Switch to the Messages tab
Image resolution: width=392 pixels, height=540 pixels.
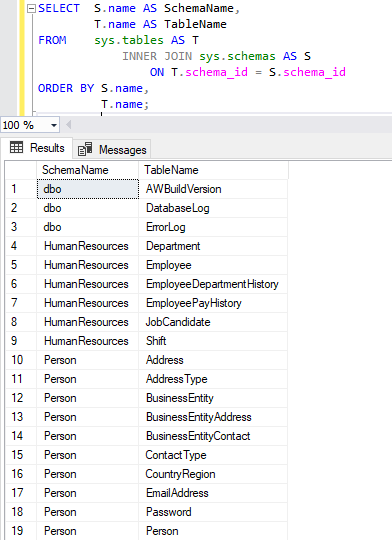pyautogui.click(x=112, y=149)
